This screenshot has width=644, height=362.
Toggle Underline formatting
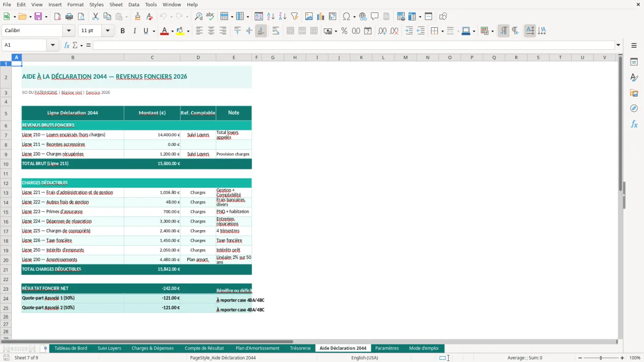pyautogui.click(x=145, y=31)
